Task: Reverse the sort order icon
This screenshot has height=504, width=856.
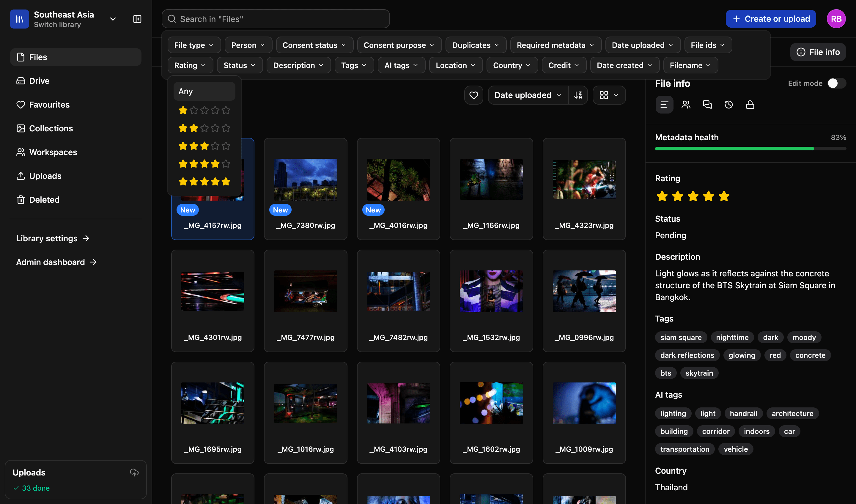Action: pos(578,95)
